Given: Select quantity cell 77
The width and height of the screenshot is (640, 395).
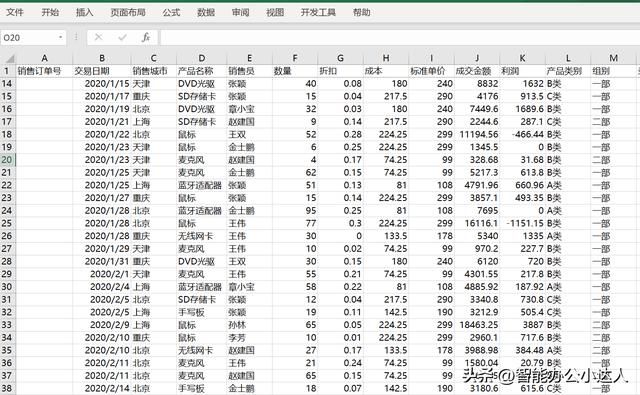Looking at the screenshot, I should point(295,223).
